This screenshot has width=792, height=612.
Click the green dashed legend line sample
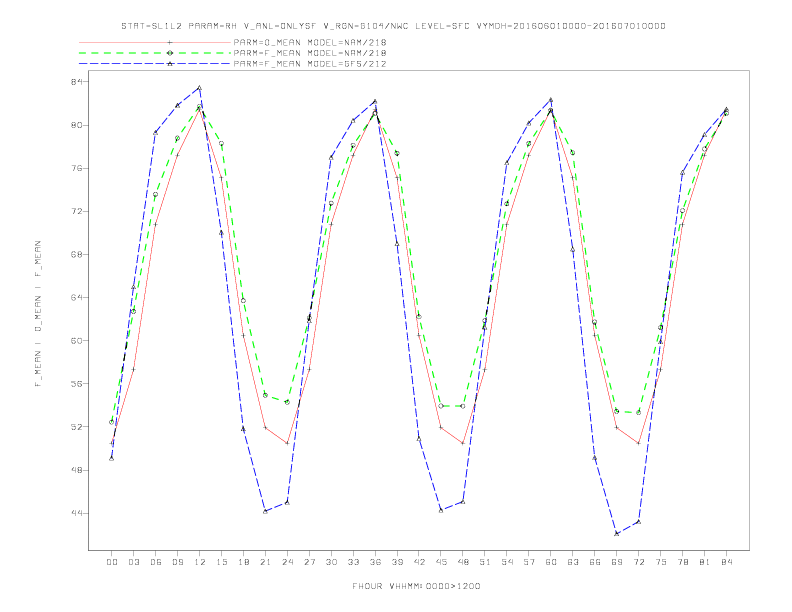coord(155,53)
